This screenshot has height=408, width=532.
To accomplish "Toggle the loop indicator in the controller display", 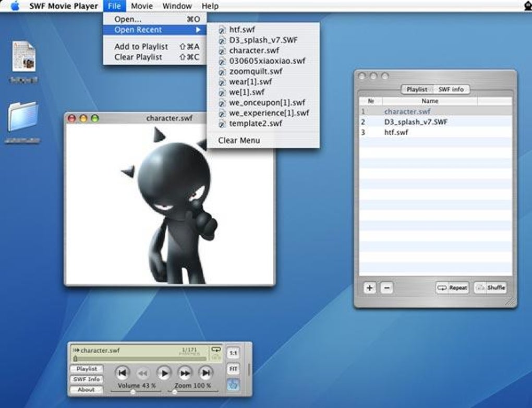I will [215, 350].
